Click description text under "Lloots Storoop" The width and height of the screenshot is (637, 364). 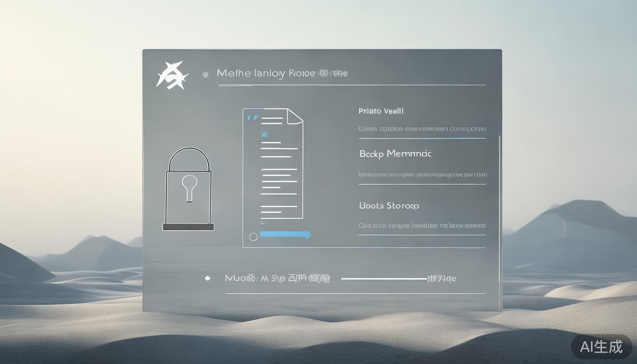[422, 226]
